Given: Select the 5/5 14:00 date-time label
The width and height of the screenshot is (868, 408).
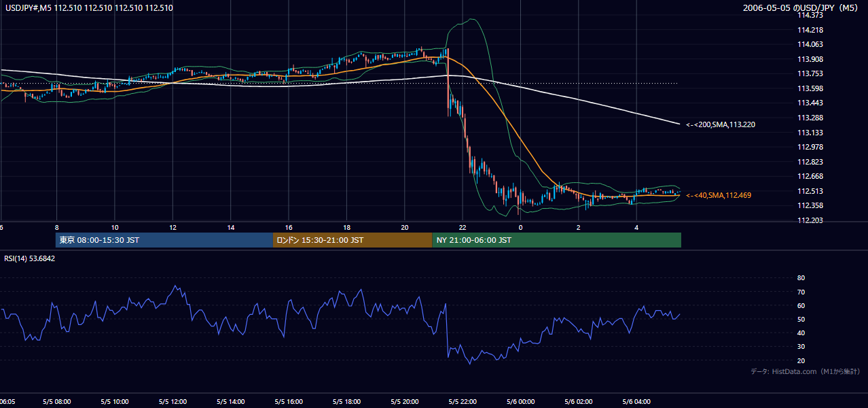Looking at the screenshot, I should [x=231, y=402].
